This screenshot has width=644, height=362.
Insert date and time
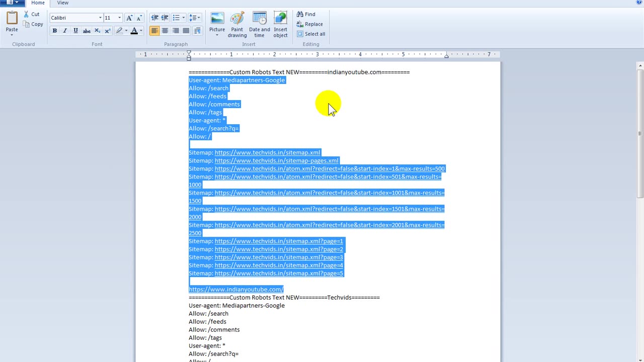coord(259,24)
